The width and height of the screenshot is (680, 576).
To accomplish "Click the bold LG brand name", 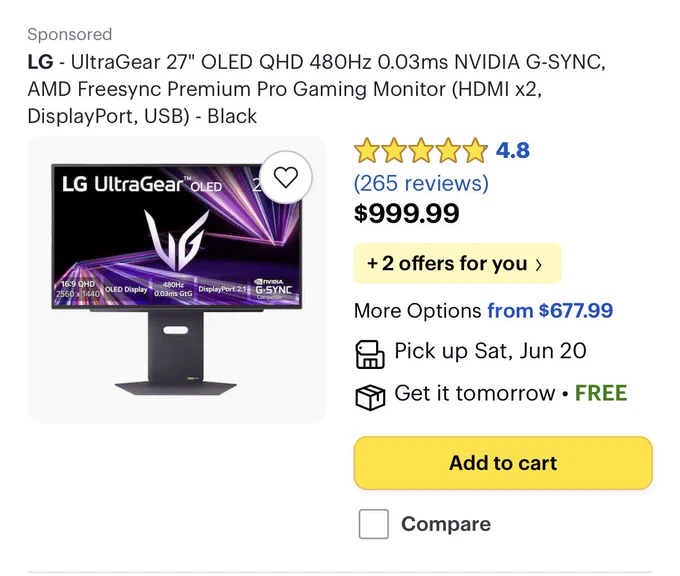I will click(40, 62).
